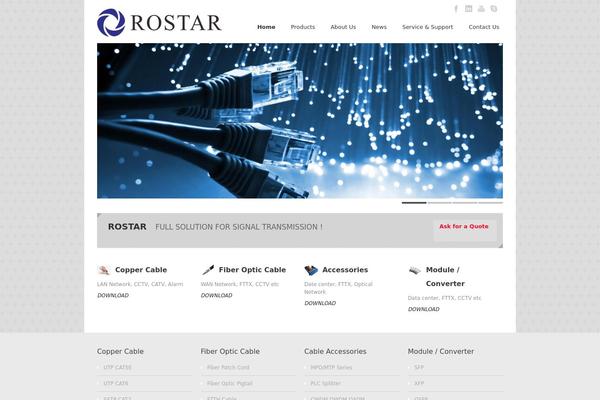Open the About Us page
Screen dimensions: 600x400
[x=343, y=27]
